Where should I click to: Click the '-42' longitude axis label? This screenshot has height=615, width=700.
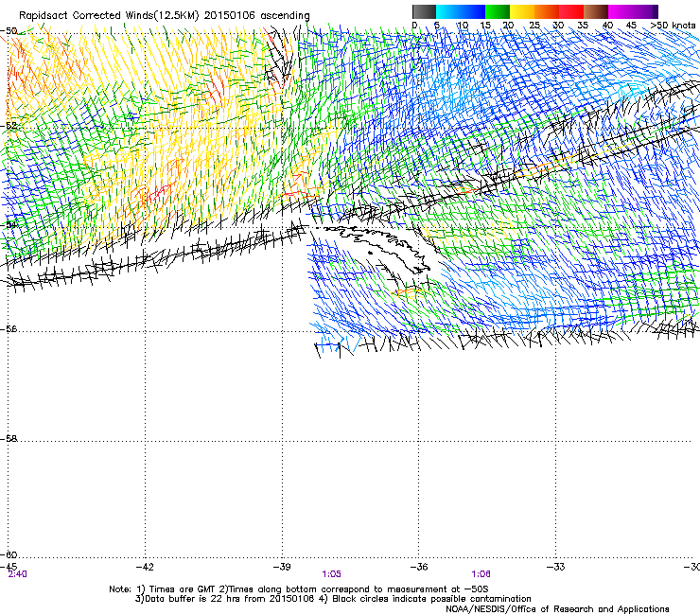point(145,567)
